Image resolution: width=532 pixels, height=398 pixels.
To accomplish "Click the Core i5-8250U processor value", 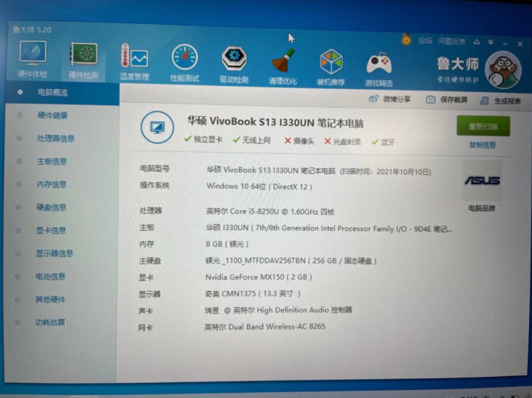I will (x=270, y=212).
